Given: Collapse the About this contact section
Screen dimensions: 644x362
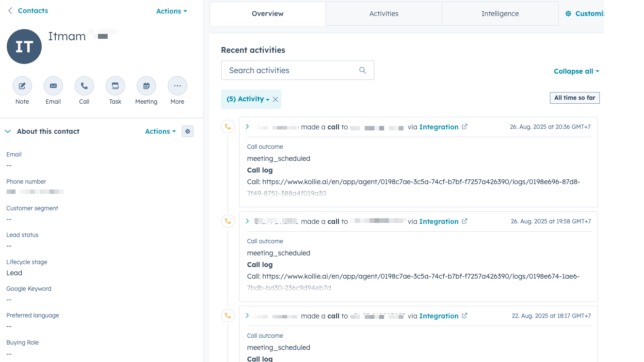Looking at the screenshot, I should (x=8, y=131).
